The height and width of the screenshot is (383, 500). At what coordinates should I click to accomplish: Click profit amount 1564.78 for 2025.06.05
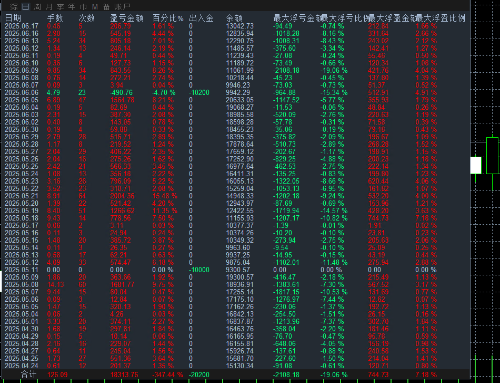pyautogui.click(x=122, y=100)
